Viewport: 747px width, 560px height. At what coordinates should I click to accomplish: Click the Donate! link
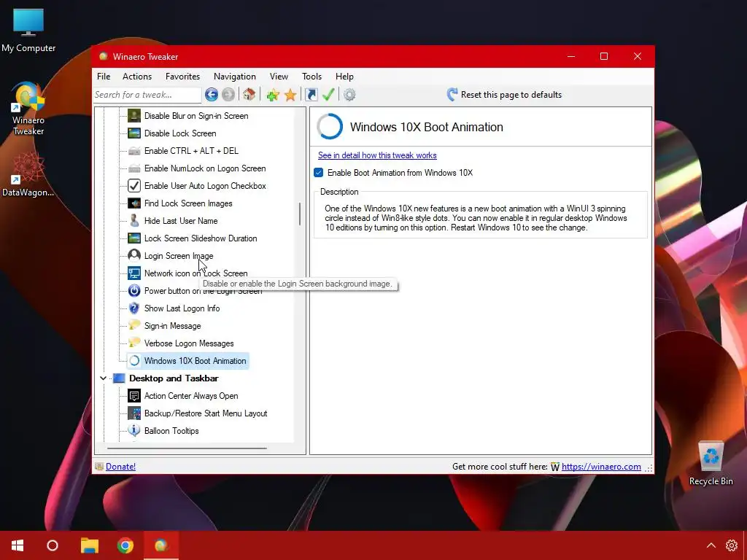coord(120,467)
